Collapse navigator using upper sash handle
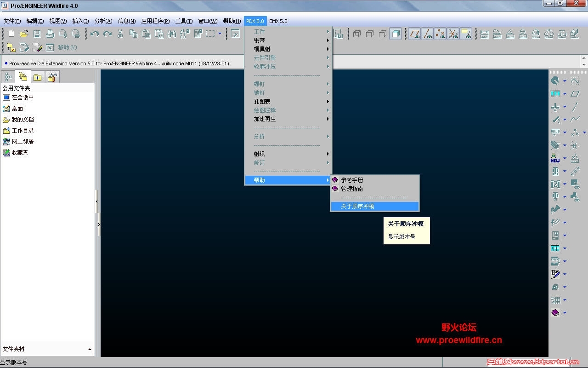Image resolution: width=588 pixels, height=368 pixels. point(96,201)
